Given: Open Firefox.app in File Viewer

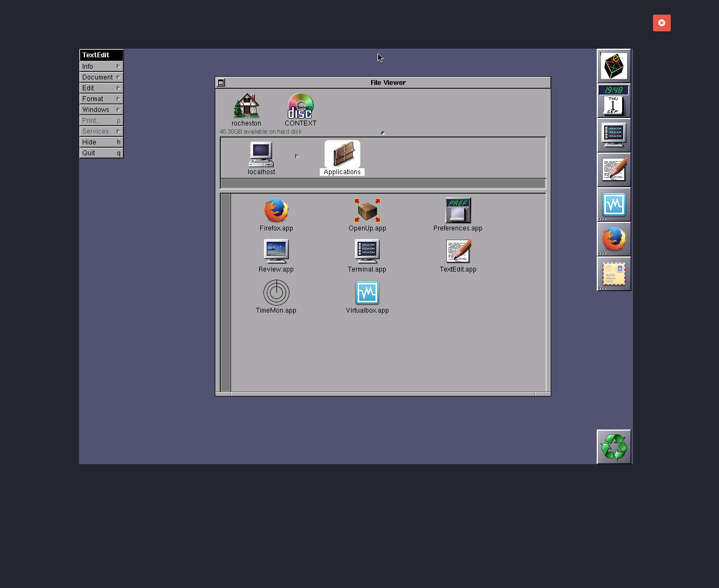Looking at the screenshot, I should pyautogui.click(x=276, y=210).
